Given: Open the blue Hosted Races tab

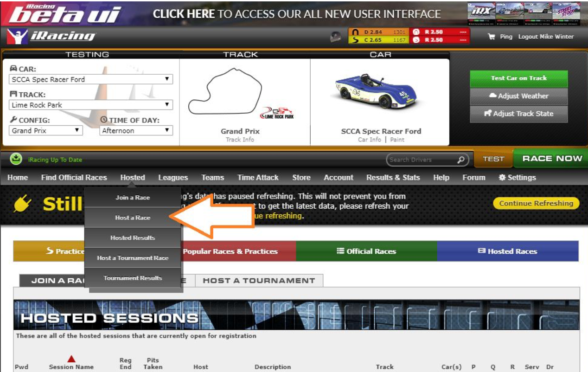Looking at the screenshot, I should point(508,251).
